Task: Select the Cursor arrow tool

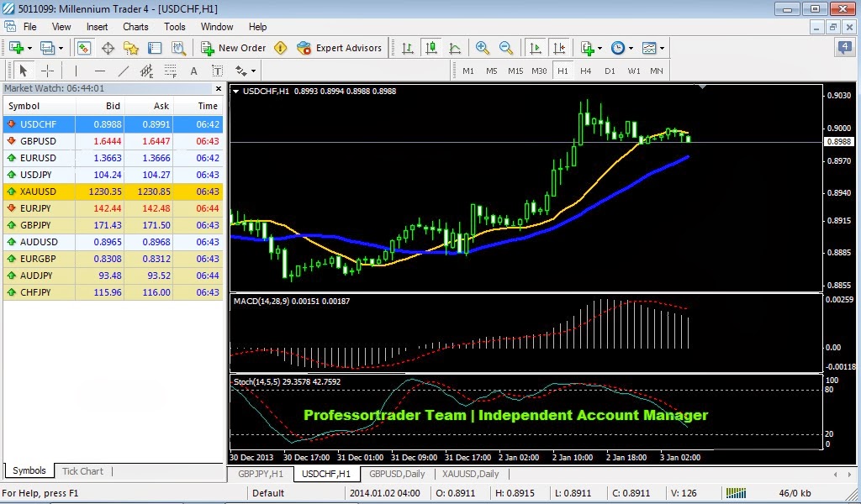Action: point(23,71)
